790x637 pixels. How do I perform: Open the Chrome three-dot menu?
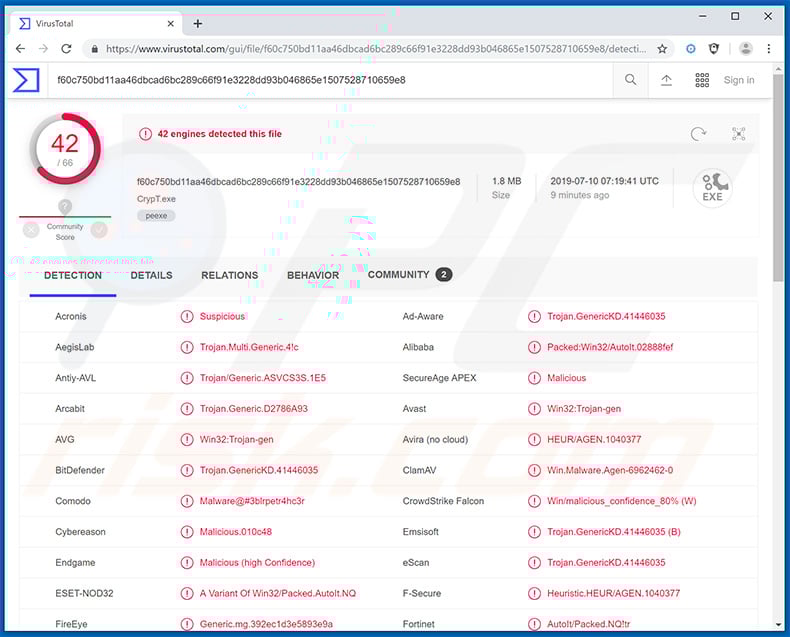[769, 49]
